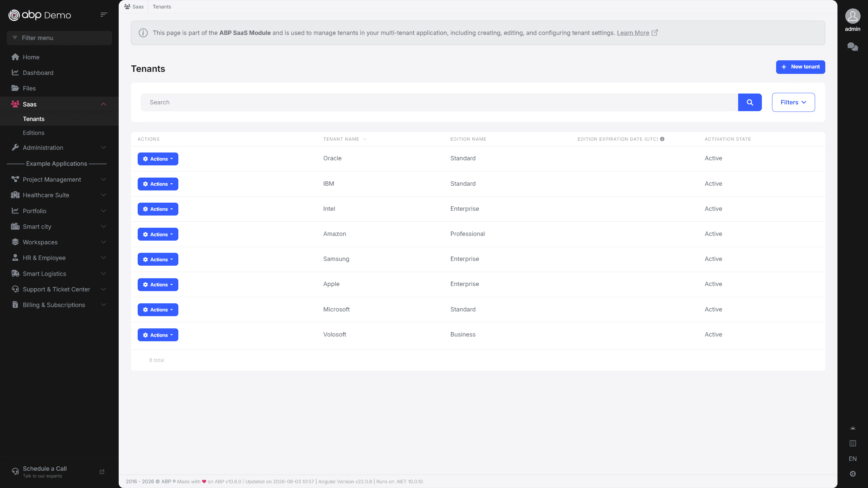Image resolution: width=868 pixels, height=488 pixels.
Task: Click the Billing & Subscriptions invoice icon
Action: pyautogui.click(x=15, y=305)
